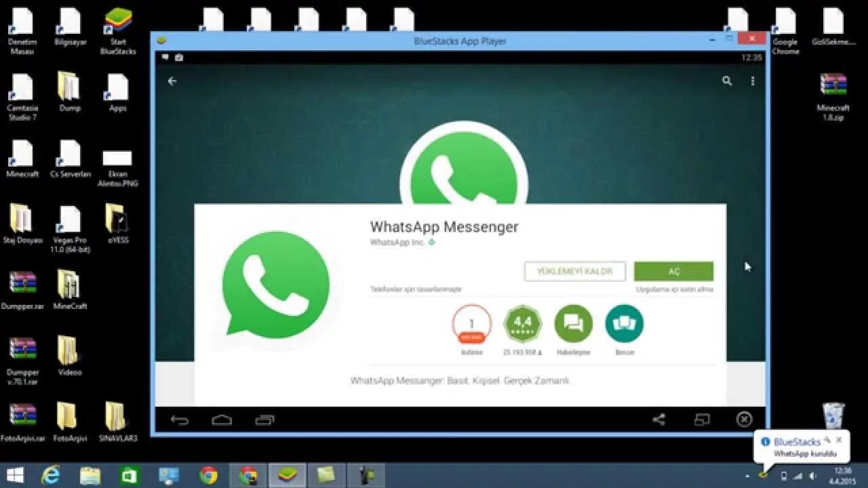
Task: Select the Start BlueStacks desktop shortcut
Action: pos(118,31)
